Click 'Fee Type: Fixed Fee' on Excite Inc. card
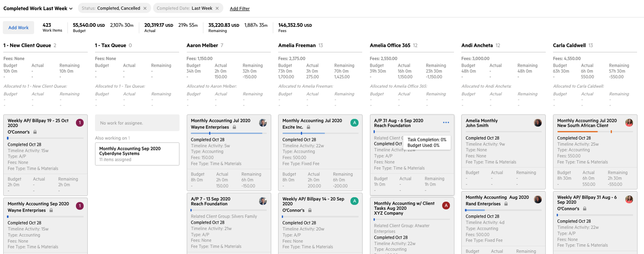The height and width of the screenshot is (254, 644). click(301, 164)
